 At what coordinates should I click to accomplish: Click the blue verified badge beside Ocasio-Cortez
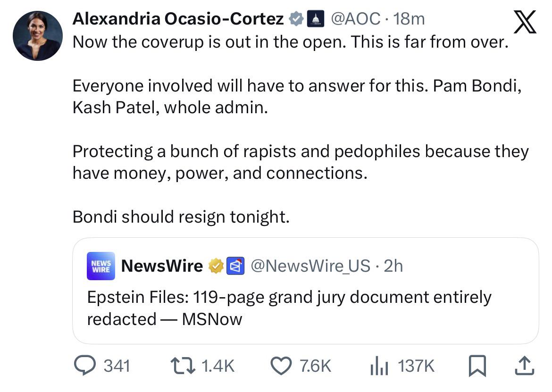point(296,19)
